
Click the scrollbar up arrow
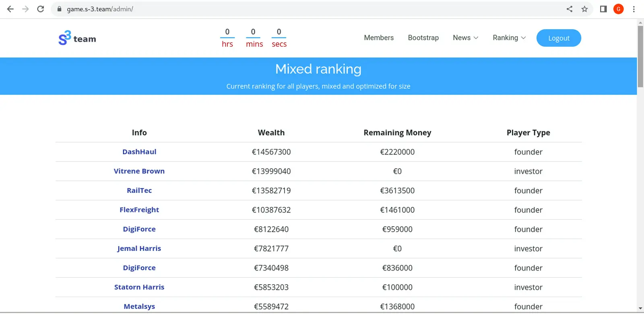click(x=640, y=23)
